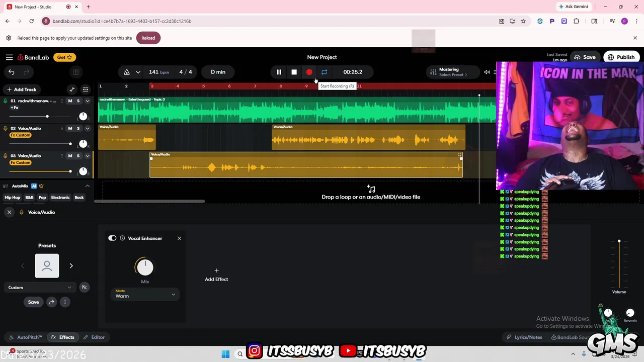The height and width of the screenshot is (362, 644).
Task: Select the preset avatar thumbnail
Action: 47,265
